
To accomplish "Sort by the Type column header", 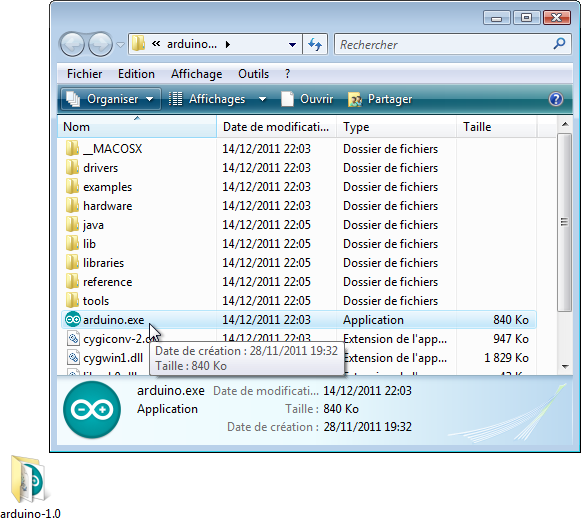I will tap(396, 127).
